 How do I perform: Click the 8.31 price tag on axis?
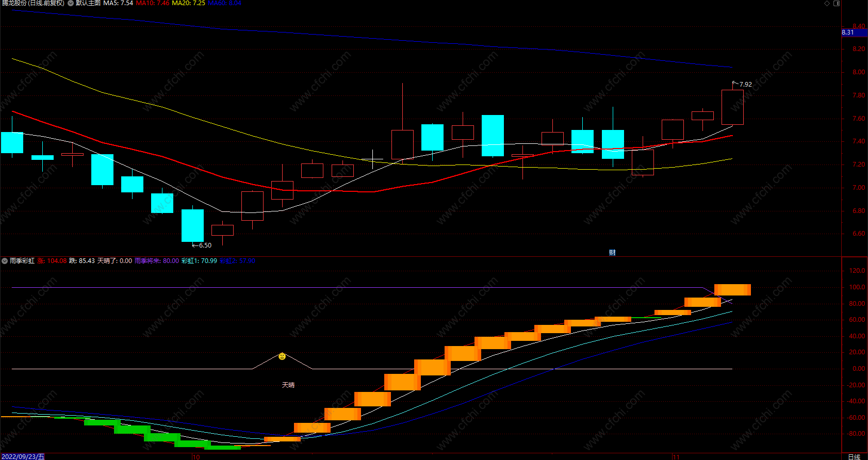(854, 32)
